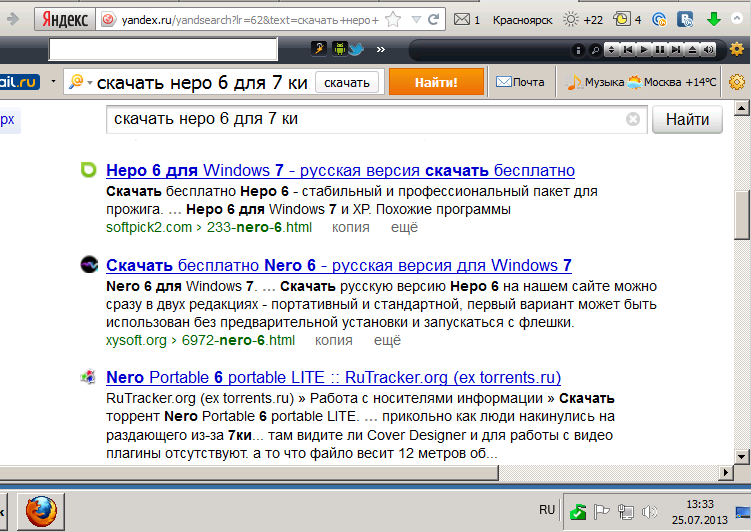Pause the toolbar media player
This screenshot has height=532, width=751.
660,49
